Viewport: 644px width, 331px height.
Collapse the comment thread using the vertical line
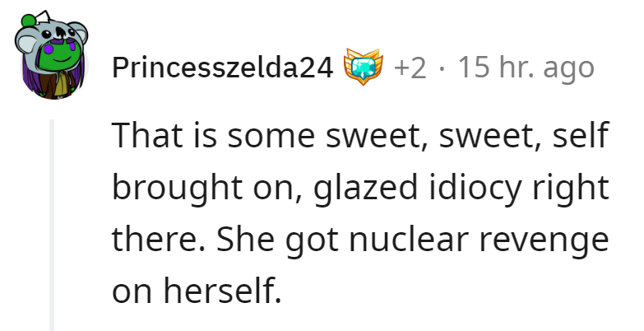(52, 225)
